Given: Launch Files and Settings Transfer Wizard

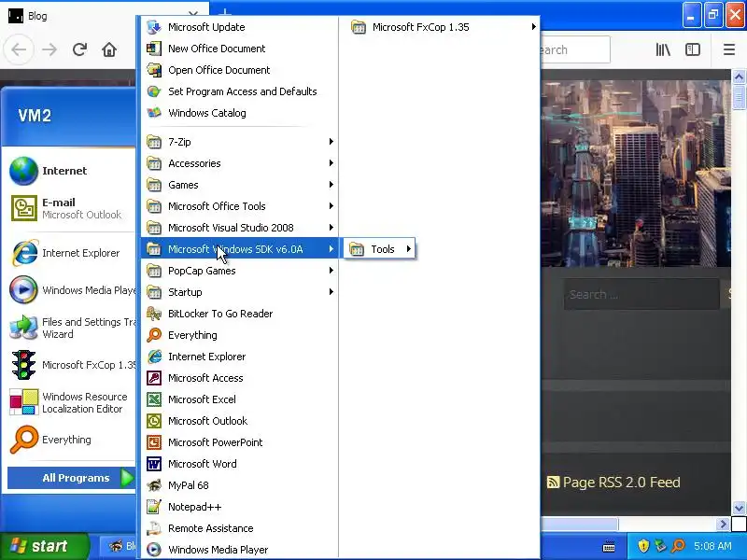Looking at the screenshot, I should [70, 328].
